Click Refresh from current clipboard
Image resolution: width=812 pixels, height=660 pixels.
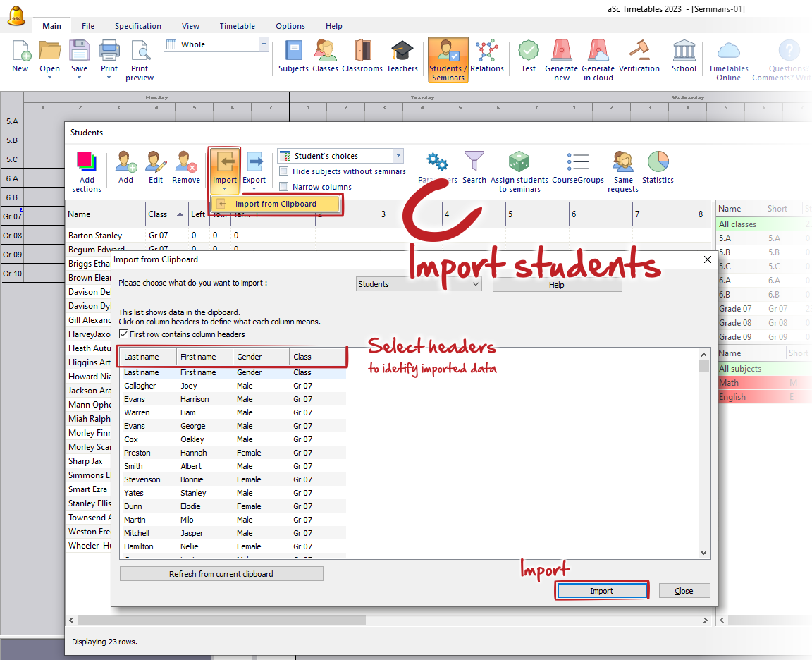(221, 574)
